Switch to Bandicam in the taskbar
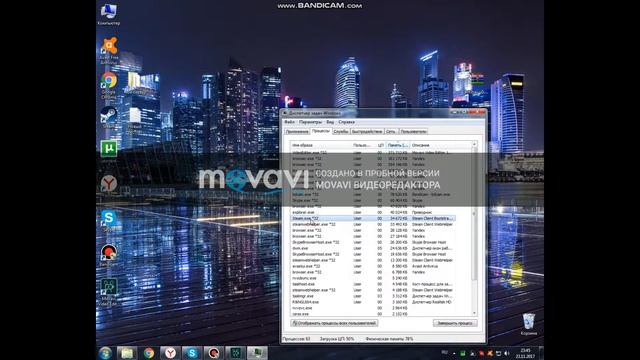 [x=213, y=353]
